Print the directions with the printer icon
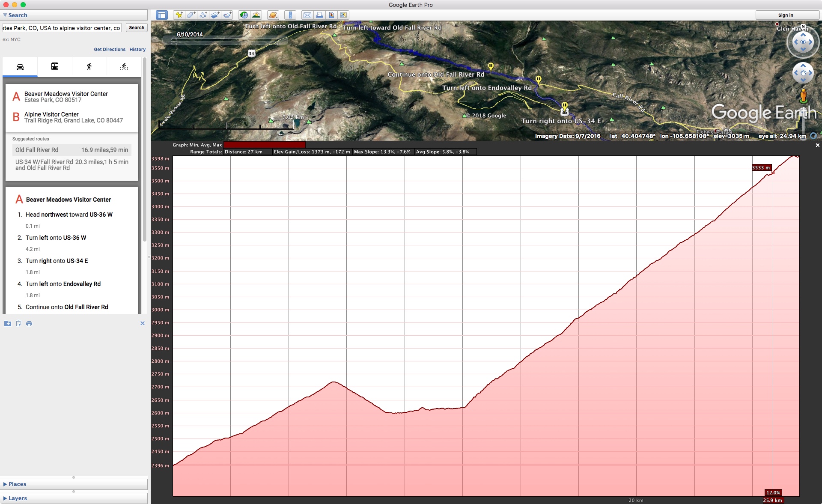822x504 pixels. click(29, 323)
